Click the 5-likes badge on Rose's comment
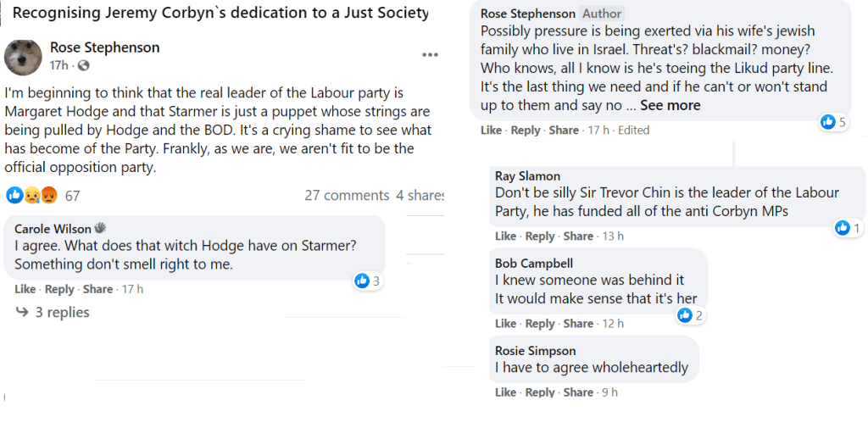The width and height of the screenshot is (868, 428). pos(833,122)
